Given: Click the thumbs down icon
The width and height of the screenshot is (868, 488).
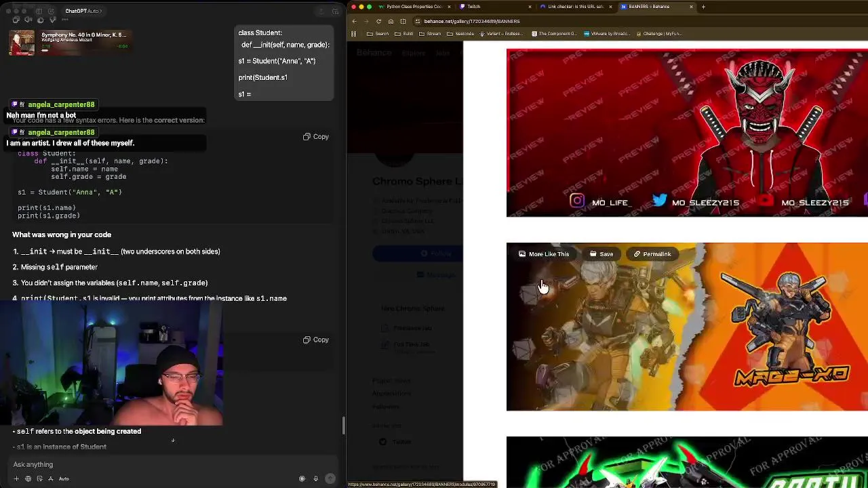Looking at the screenshot, I should pos(52,20).
